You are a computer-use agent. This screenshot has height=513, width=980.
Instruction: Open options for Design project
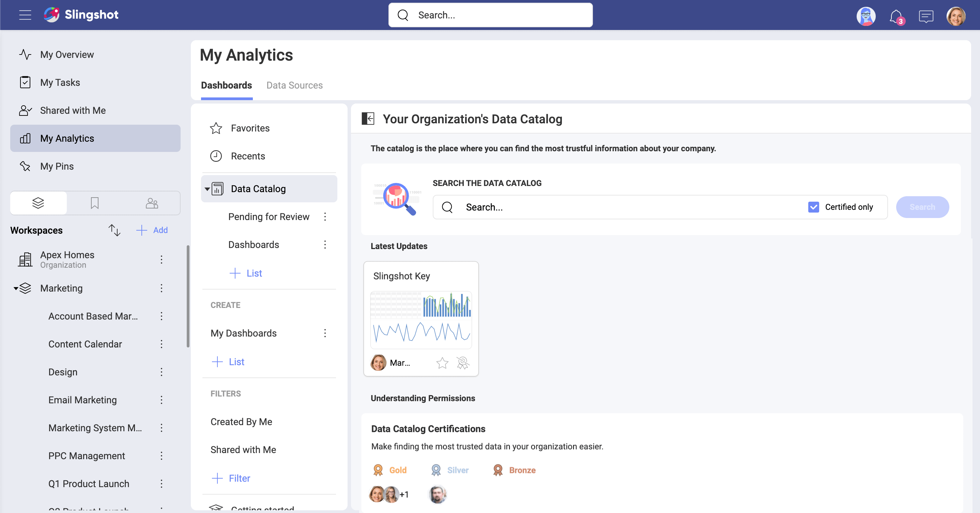click(x=161, y=372)
